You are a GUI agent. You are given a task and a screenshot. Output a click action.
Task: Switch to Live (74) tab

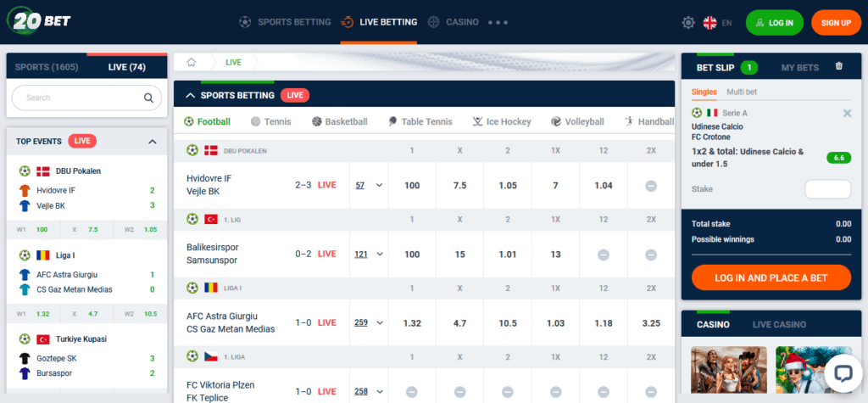point(127,67)
